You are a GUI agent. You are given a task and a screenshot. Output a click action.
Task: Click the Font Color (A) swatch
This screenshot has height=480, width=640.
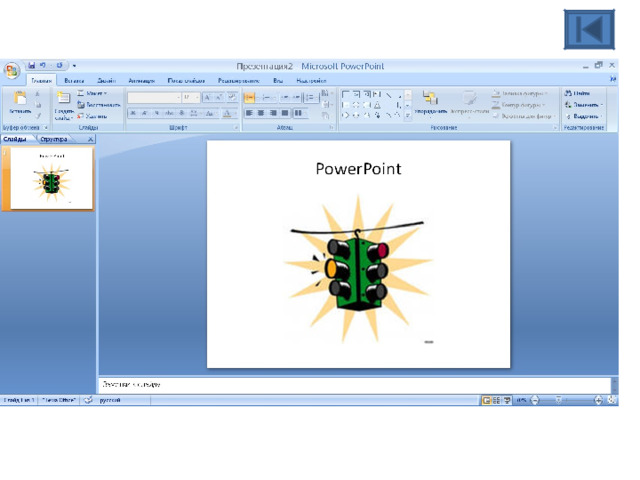coord(227,114)
